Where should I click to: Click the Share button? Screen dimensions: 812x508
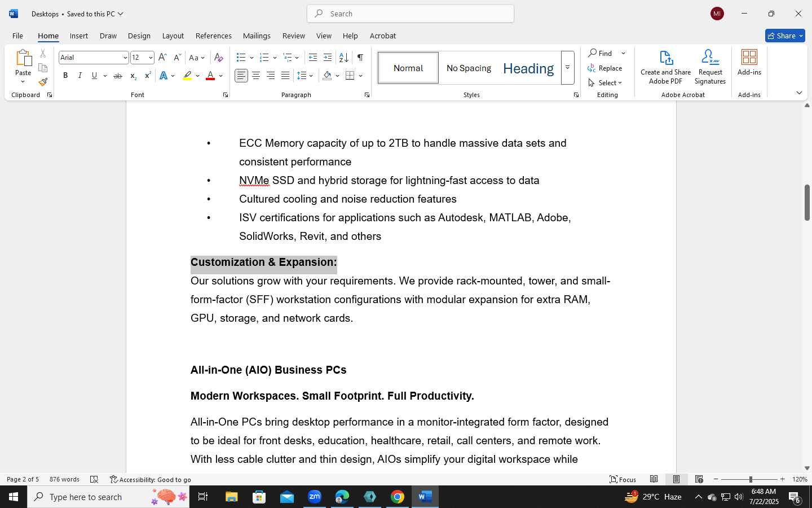click(785, 36)
